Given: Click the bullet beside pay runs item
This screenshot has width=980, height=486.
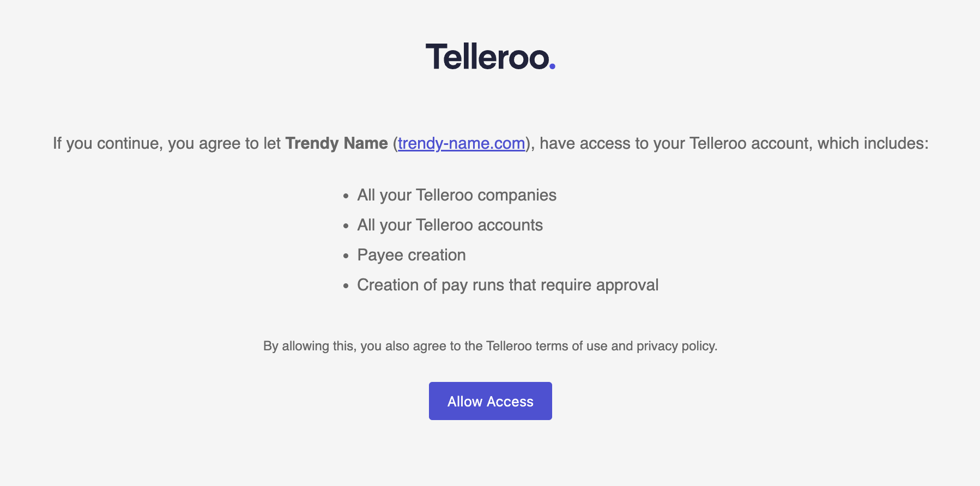Looking at the screenshot, I should (x=346, y=286).
